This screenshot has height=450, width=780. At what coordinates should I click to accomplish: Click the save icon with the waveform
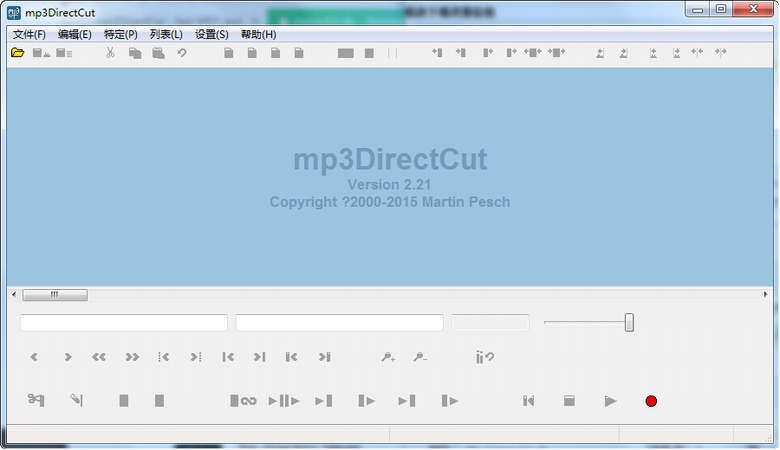click(41, 53)
